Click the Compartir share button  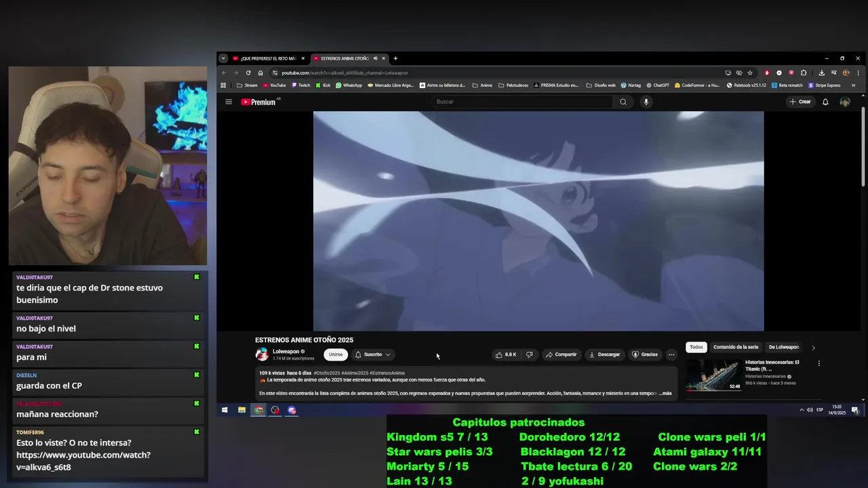click(561, 354)
